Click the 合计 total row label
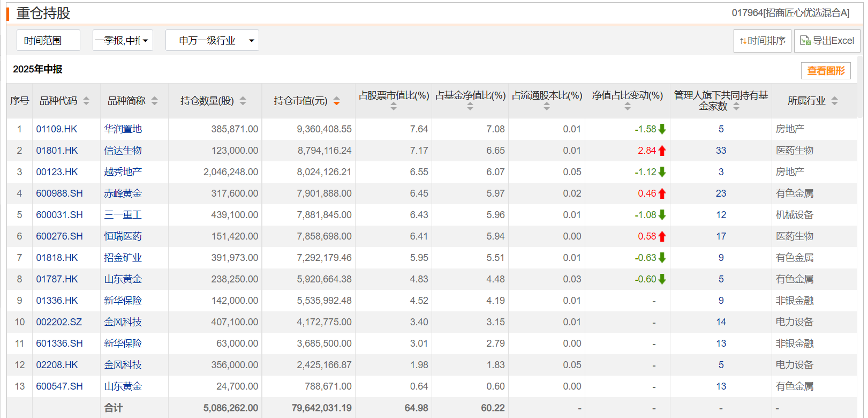This screenshot has width=868, height=418. coord(114,408)
